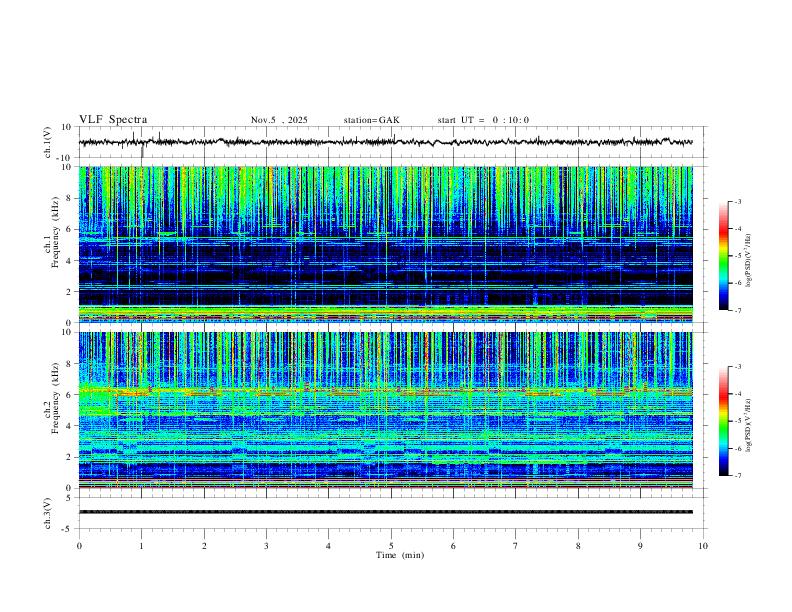The height and width of the screenshot is (612, 792).
Task: Click inside the ch.1 spectrogram panel
Action: coord(385,244)
